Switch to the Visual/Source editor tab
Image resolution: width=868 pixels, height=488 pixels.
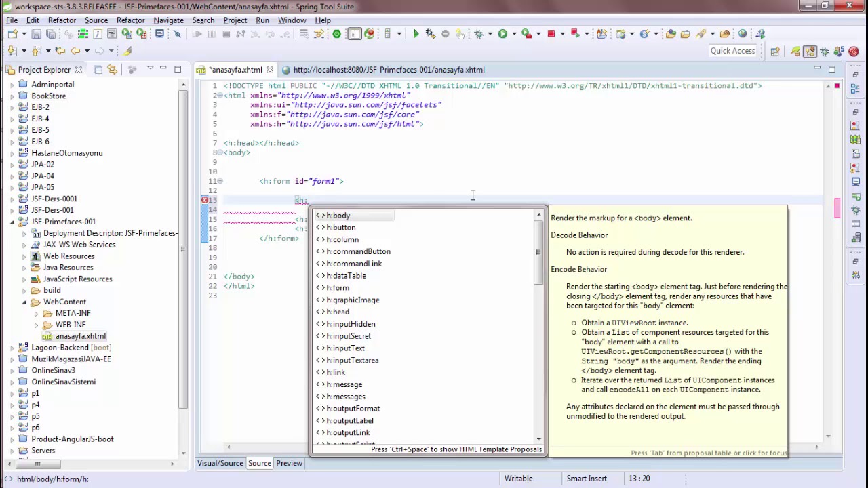220,463
